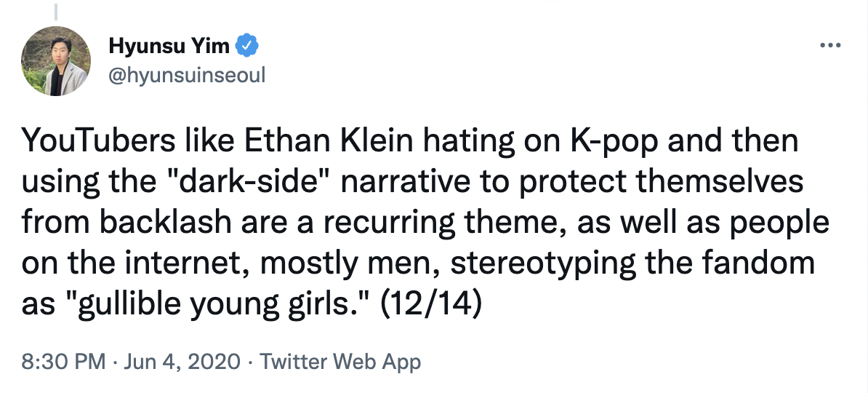Click the word "backlash" in tweet text

(x=166, y=222)
